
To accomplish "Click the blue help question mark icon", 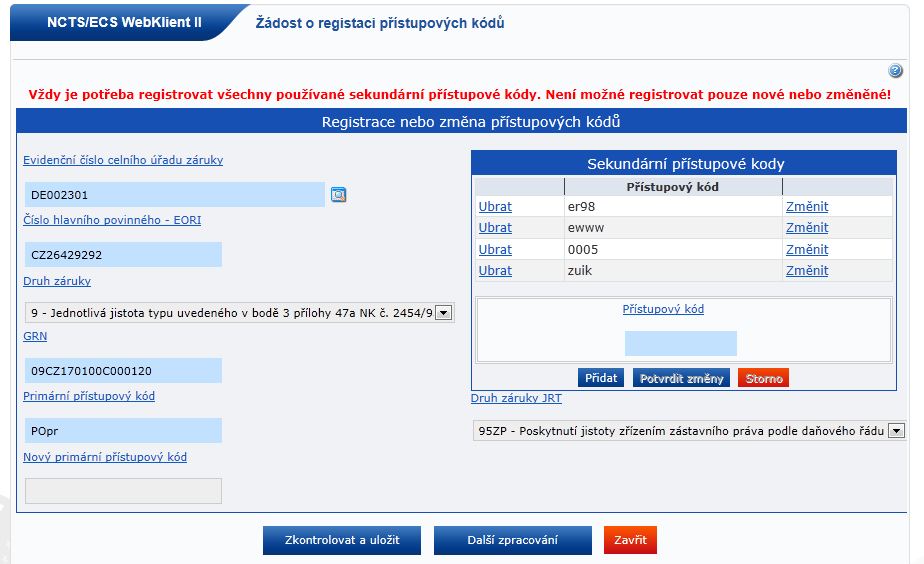I will pos(895,71).
